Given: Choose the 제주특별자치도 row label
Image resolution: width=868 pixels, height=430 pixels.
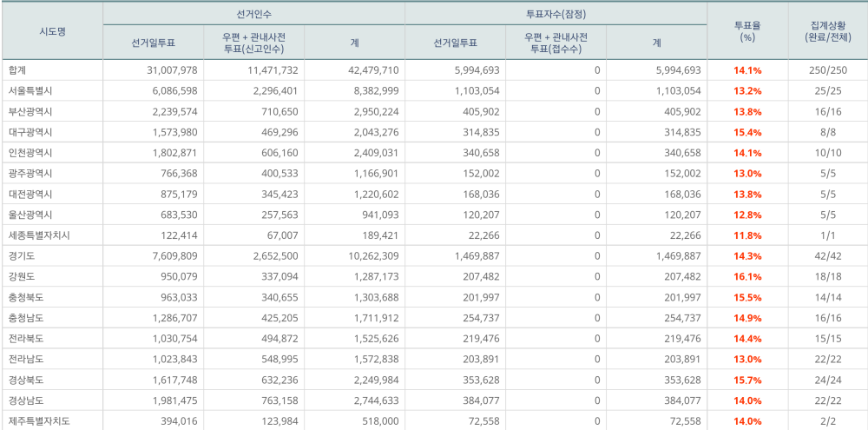Looking at the screenshot, I should 38,421.
